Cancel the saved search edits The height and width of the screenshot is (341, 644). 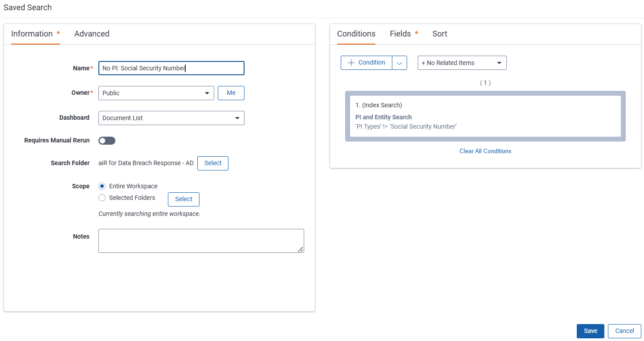coord(624,331)
